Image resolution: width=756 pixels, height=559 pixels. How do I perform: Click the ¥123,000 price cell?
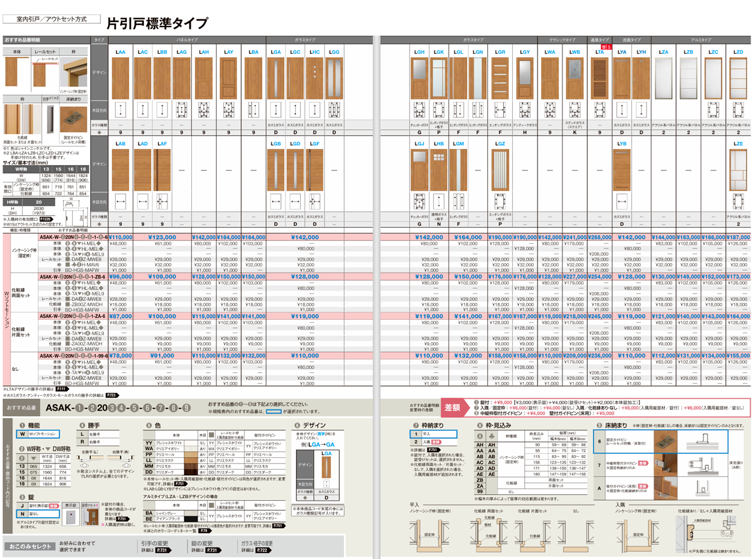point(162,238)
